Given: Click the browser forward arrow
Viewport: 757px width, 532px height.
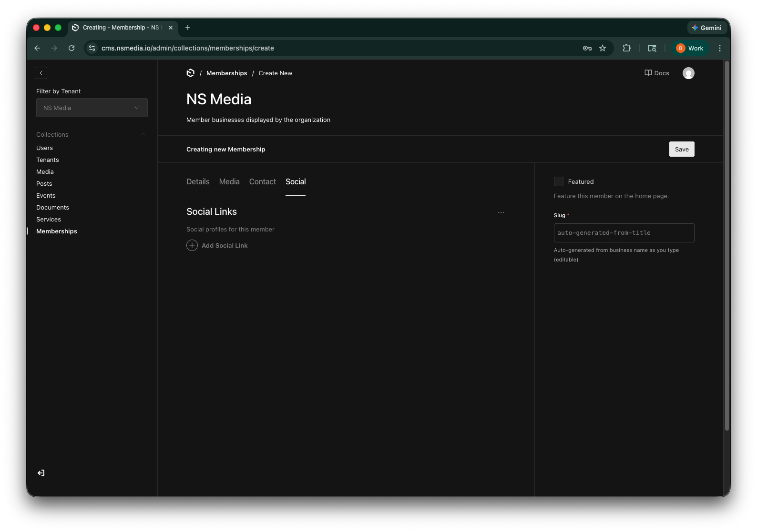Looking at the screenshot, I should (54, 48).
